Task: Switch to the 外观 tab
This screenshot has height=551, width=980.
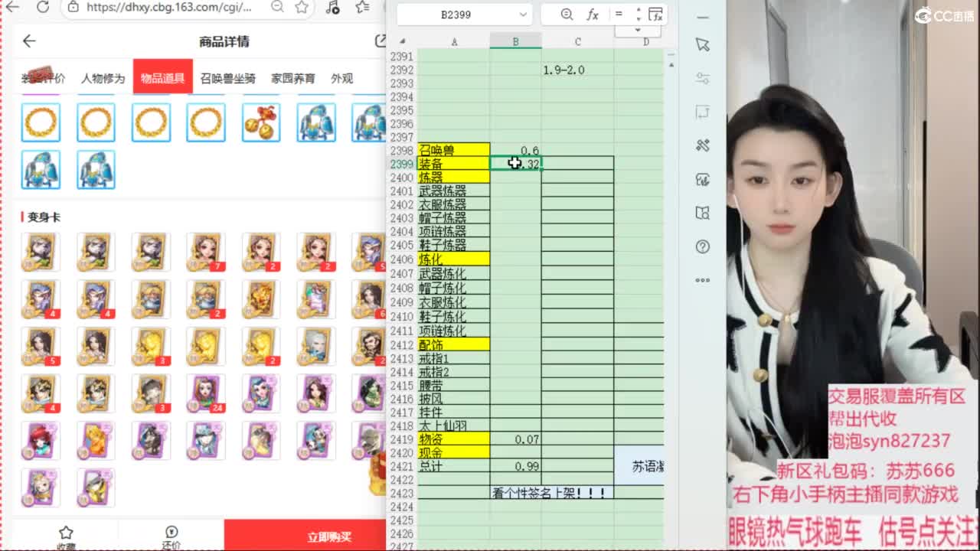Action: (342, 78)
